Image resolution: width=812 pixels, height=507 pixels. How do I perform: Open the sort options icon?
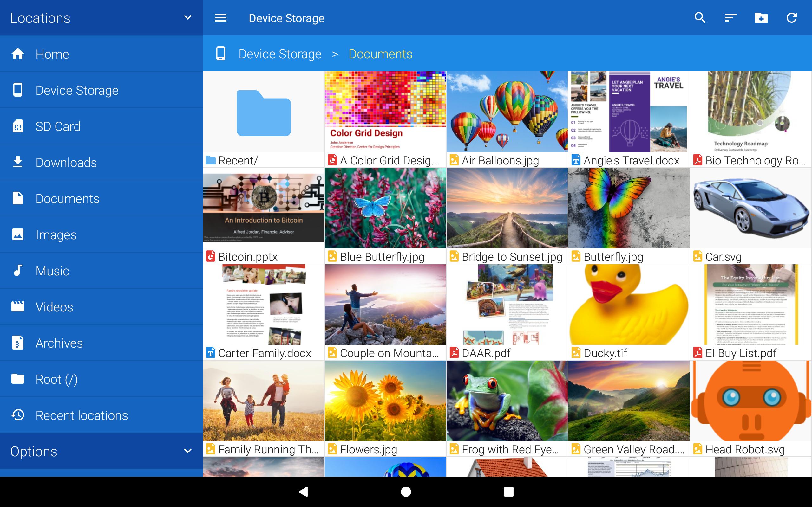(730, 18)
